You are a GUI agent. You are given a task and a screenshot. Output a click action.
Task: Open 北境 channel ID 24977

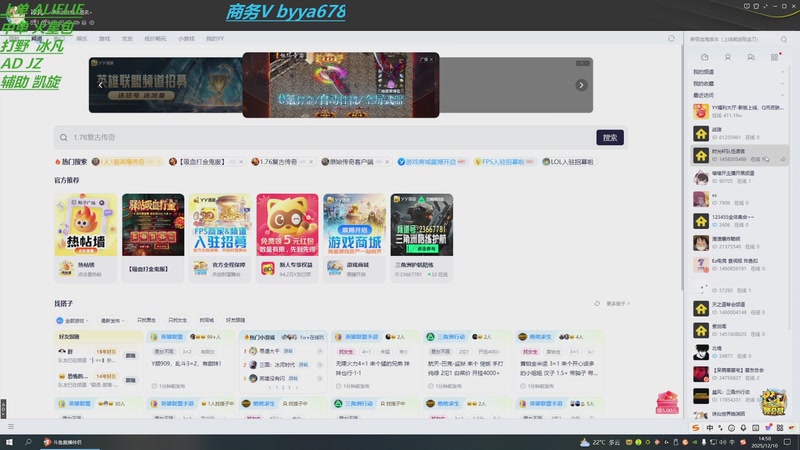click(739, 352)
